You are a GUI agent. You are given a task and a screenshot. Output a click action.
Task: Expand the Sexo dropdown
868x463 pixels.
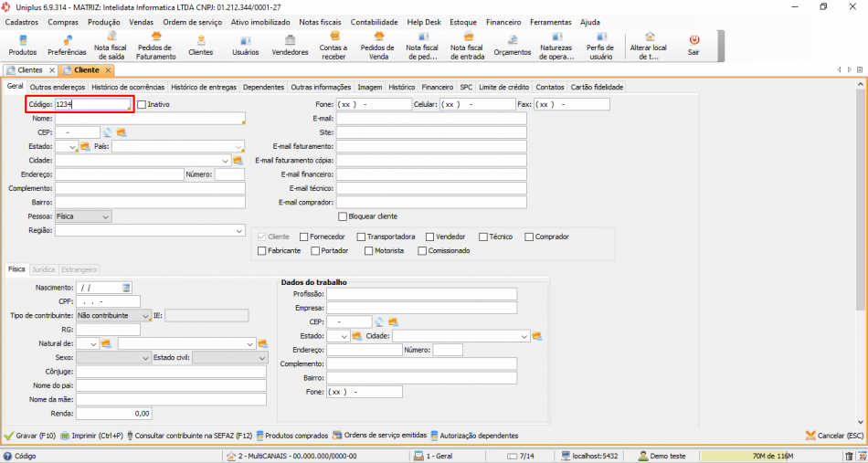coord(145,358)
